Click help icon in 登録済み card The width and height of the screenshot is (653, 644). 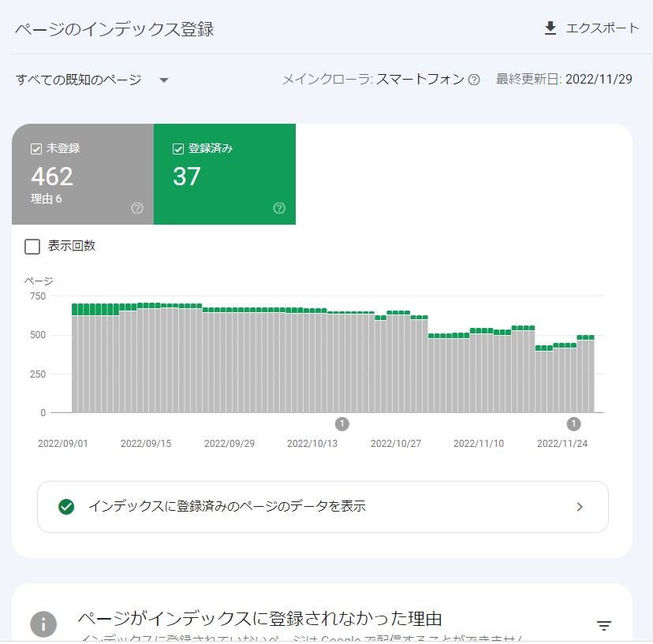coord(279,208)
